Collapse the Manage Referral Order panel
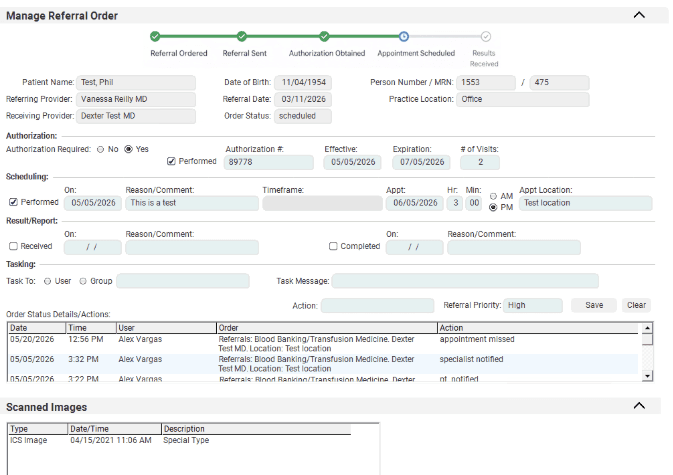Image resolution: width=673 pixels, height=475 pixels. 639,15
